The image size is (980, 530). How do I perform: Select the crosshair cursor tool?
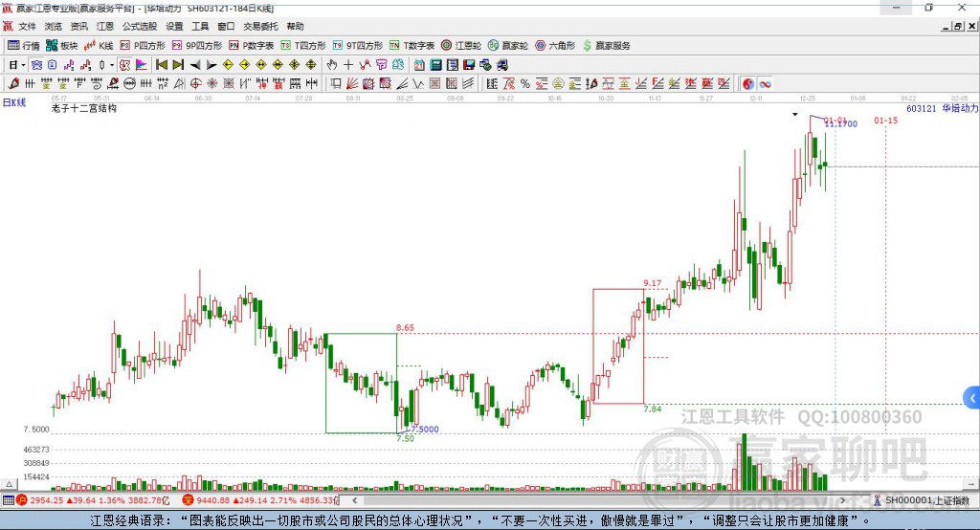(x=348, y=65)
